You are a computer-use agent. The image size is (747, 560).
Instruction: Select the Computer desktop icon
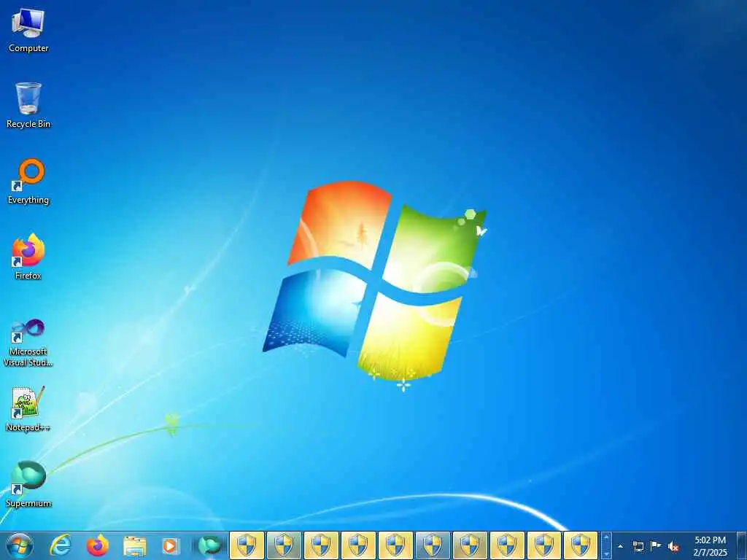point(28,30)
